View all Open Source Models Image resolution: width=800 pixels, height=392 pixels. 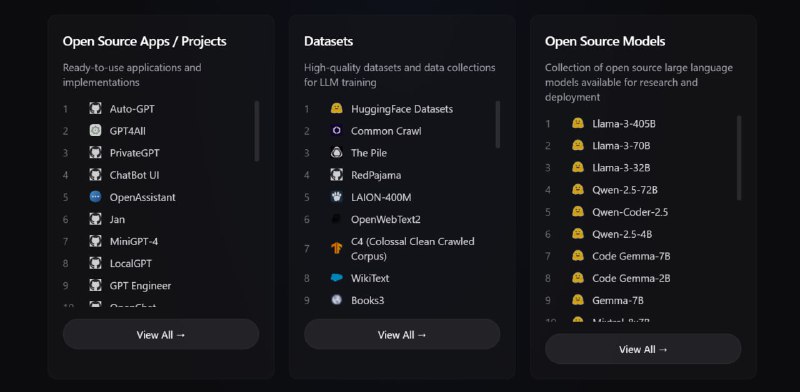click(x=643, y=349)
